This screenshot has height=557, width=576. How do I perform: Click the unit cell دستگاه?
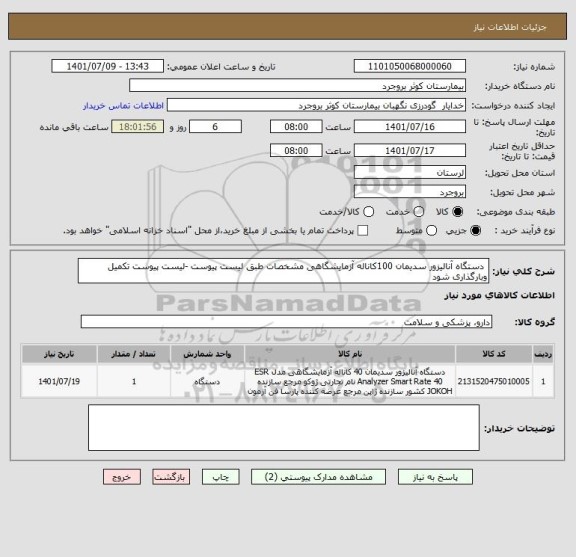(x=207, y=381)
